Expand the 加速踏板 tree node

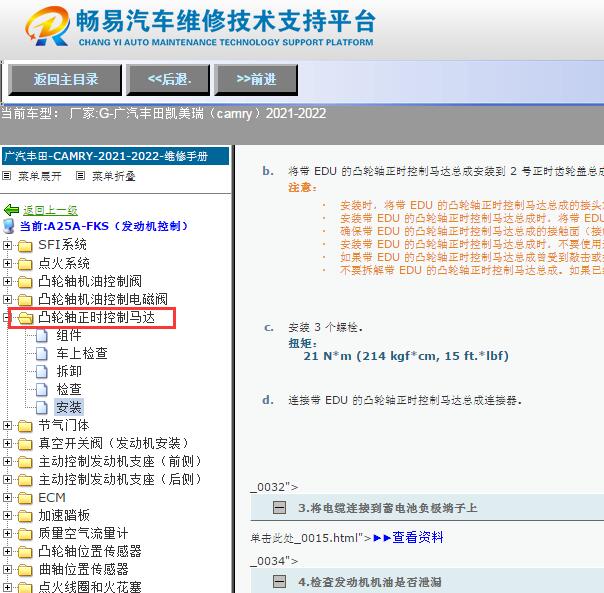pyautogui.click(x=7, y=516)
